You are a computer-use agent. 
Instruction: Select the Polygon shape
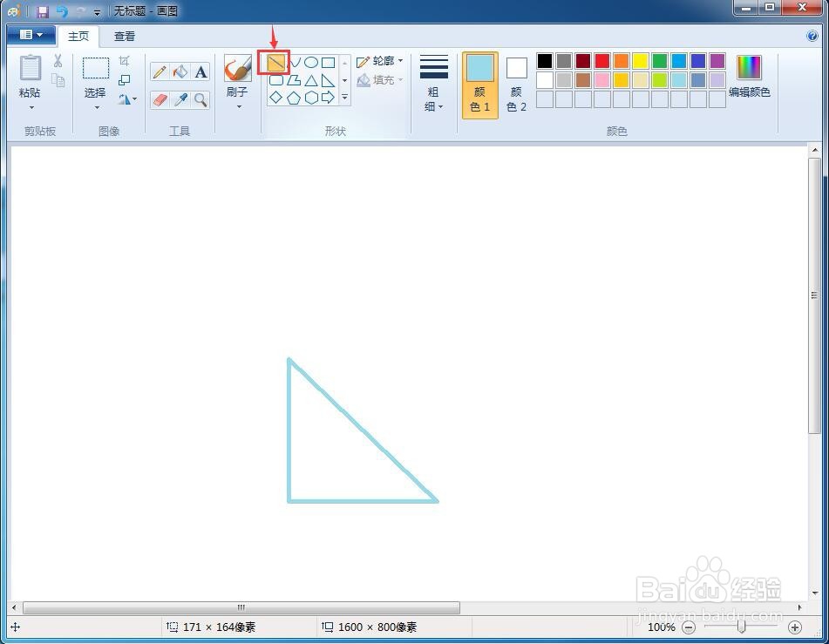point(294,80)
